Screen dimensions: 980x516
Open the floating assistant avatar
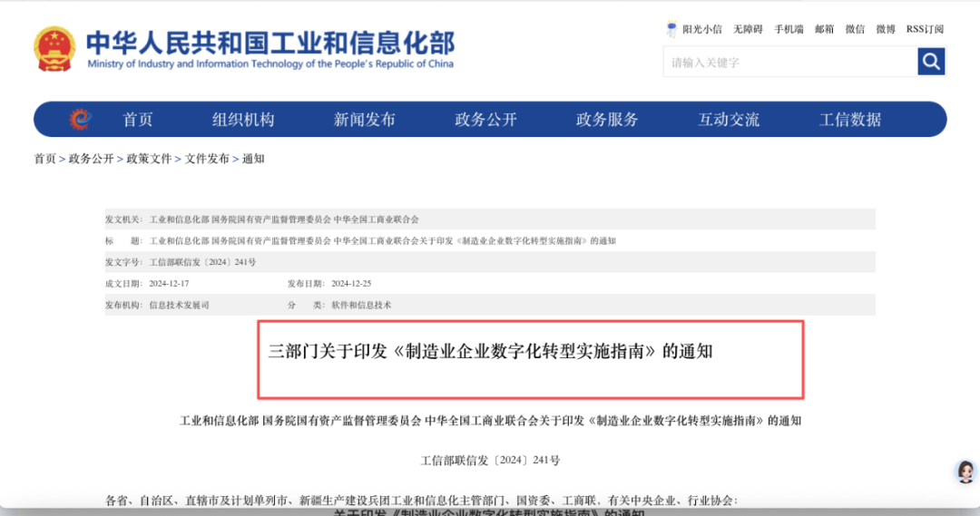click(x=965, y=472)
